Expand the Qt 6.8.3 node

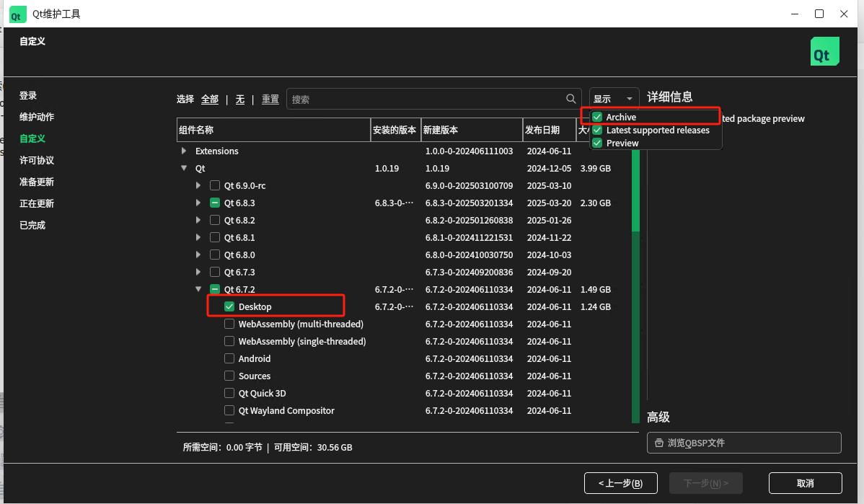click(198, 203)
